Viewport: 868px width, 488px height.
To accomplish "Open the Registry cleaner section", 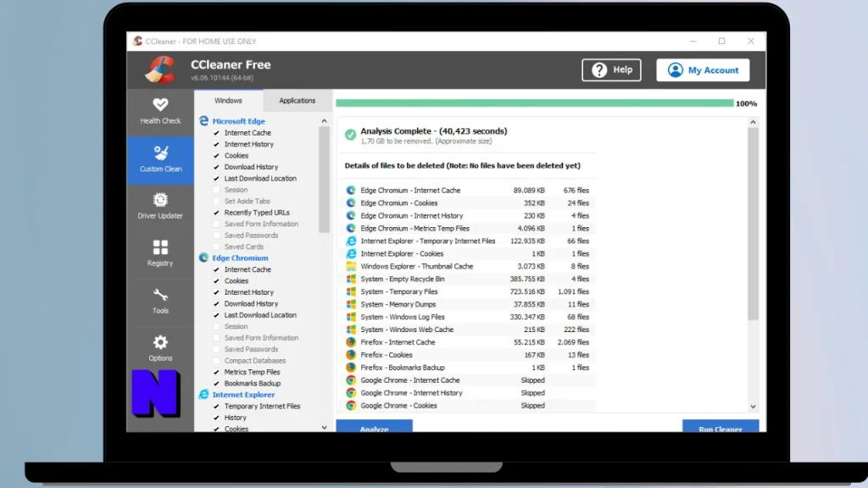I will click(x=160, y=252).
